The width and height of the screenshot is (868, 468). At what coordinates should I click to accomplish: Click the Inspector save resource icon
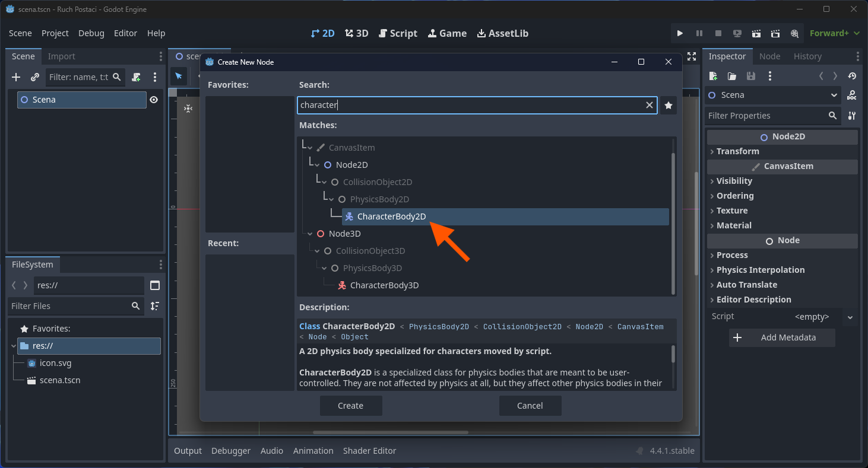click(751, 76)
